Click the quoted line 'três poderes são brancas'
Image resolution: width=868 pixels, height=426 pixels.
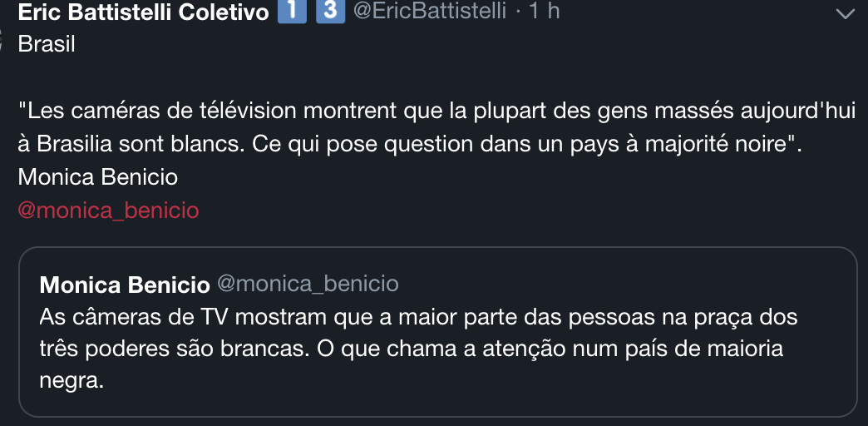coord(412,349)
